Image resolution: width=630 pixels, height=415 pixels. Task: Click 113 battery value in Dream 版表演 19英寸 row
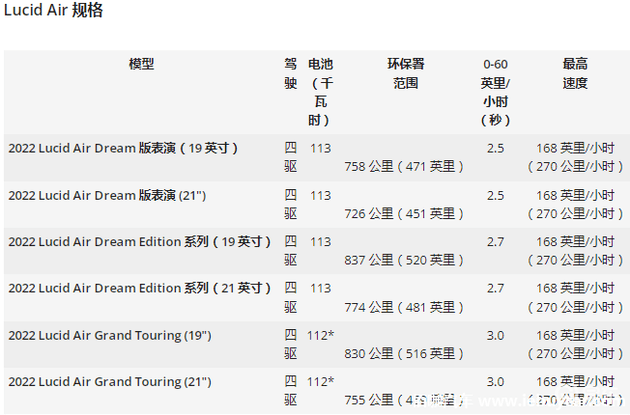pyautogui.click(x=320, y=148)
